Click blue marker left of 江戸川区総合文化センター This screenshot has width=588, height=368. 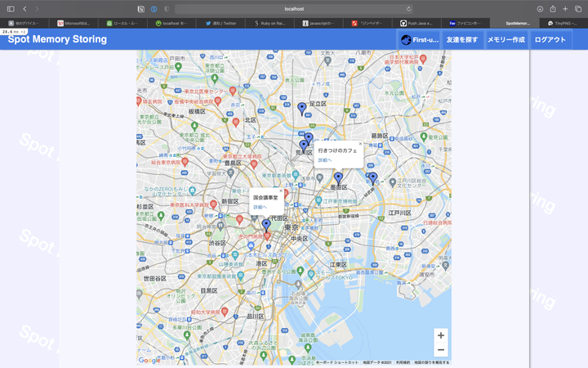pos(372,178)
